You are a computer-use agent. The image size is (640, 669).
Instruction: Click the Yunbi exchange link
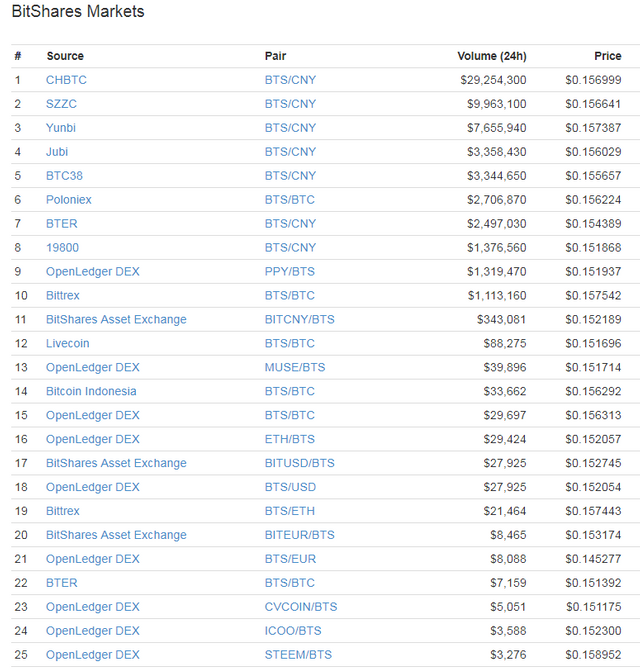(x=61, y=128)
